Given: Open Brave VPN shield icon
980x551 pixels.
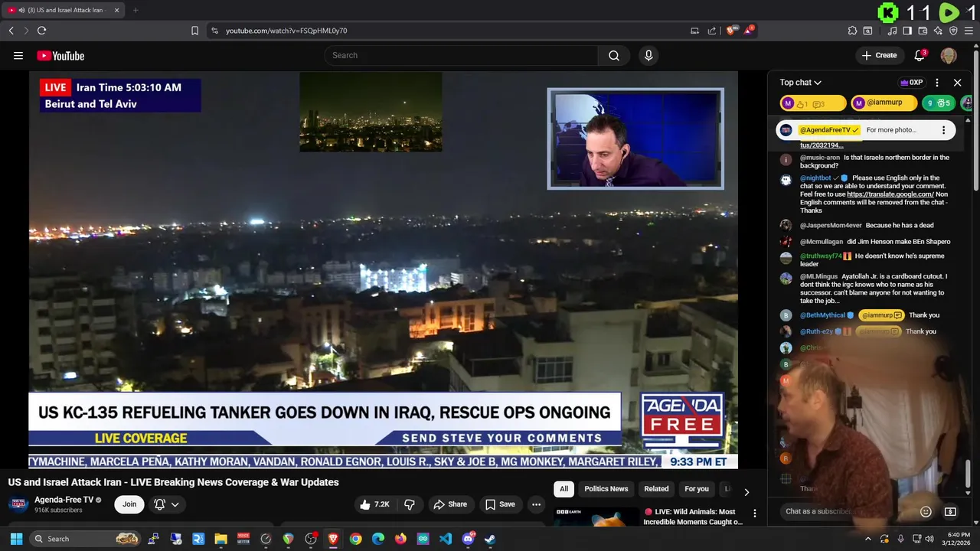Looking at the screenshot, I should pyautogui.click(x=953, y=31).
